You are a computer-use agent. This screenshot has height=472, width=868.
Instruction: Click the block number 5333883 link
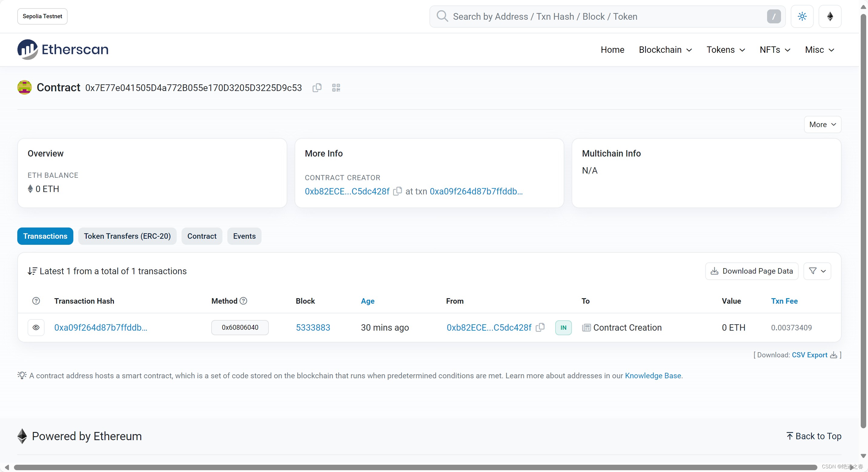pyautogui.click(x=312, y=327)
